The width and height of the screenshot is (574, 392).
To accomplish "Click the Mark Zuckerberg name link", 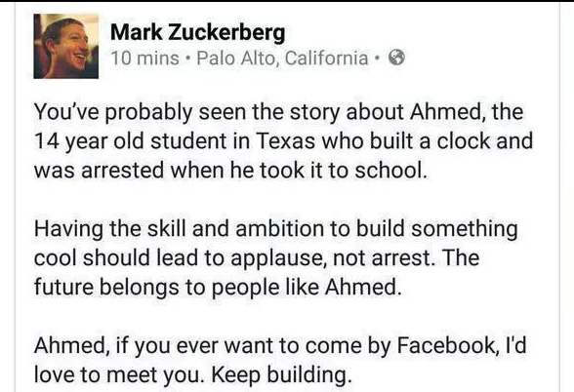I will click(x=197, y=32).
